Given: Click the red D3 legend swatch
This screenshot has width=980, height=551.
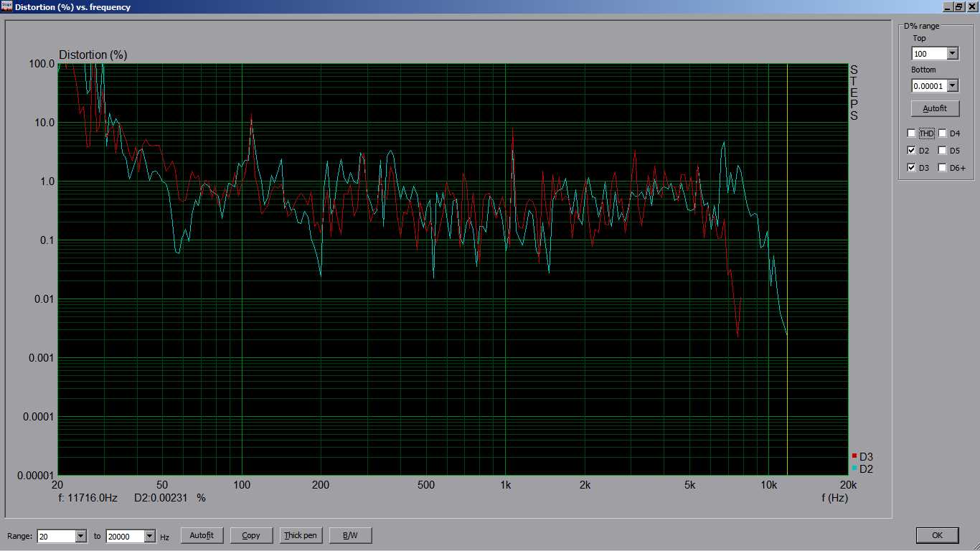Looking at the screenshot, I should tap(854, 456).
